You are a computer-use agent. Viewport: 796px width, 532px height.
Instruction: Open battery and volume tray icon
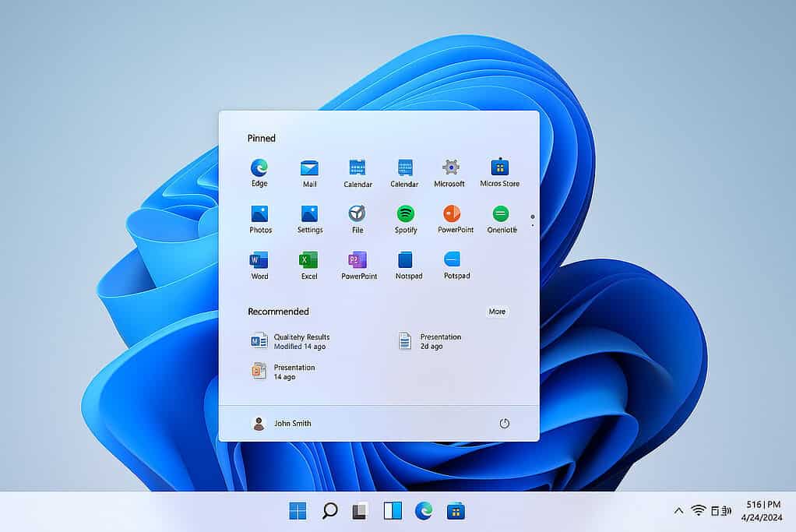click(721, 511)
